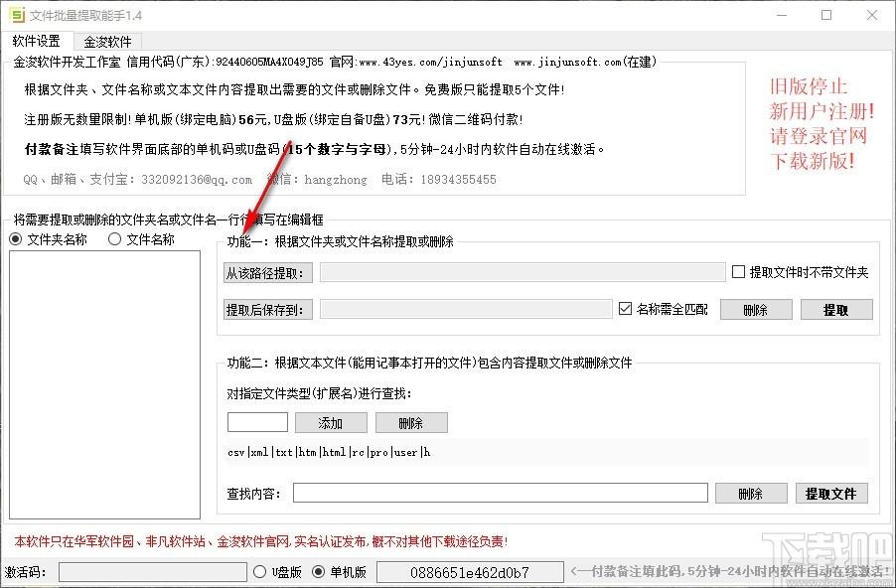Image resolution: width=896 pixels, height=588 pixels.
Task: Click the 微信: hangzhong text
Action: pyautogui.click(x=318, y=180)
